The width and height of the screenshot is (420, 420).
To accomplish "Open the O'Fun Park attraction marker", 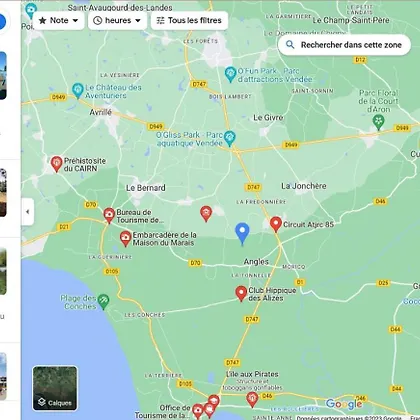I will coord(230,74).
